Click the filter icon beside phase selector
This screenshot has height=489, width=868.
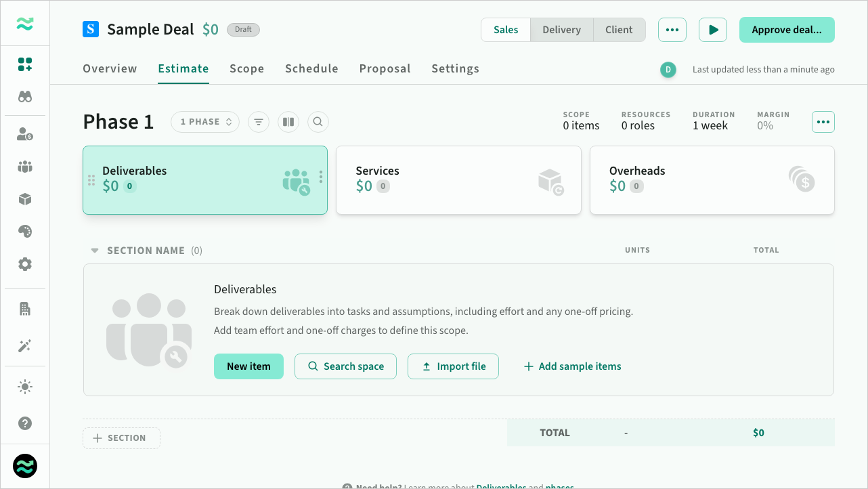coord(258,122)
